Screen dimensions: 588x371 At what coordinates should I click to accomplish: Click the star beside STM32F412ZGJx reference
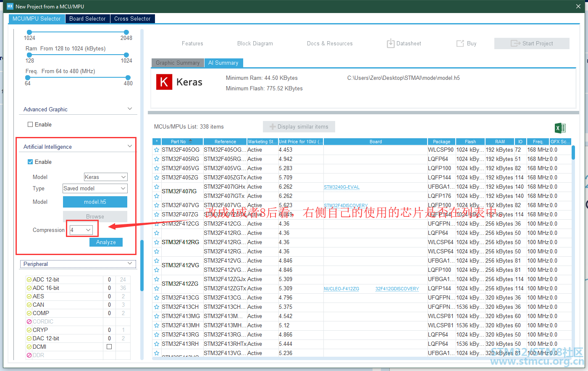(157, 279)
